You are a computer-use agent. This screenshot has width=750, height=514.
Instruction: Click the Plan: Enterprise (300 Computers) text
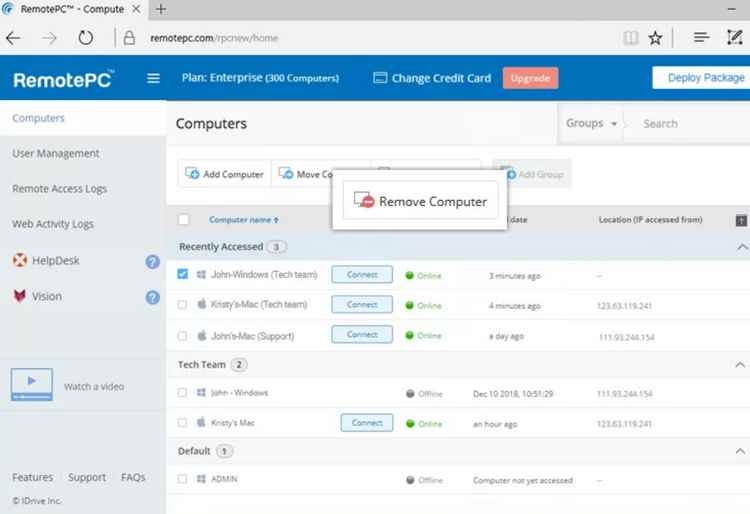[260, 77]
